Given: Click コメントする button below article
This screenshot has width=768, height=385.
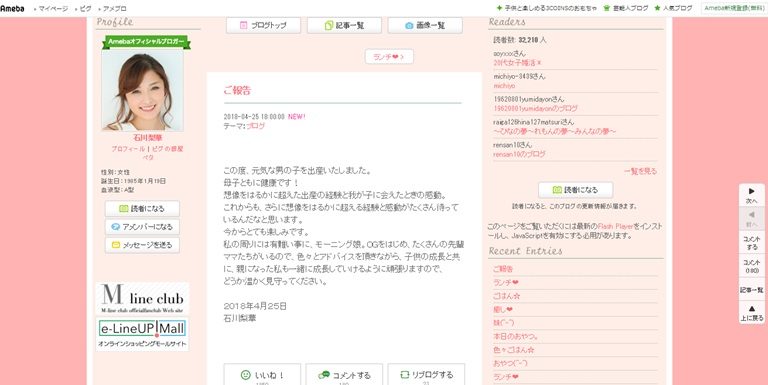Looking at the screenshot, I should (x=344, y=376).
